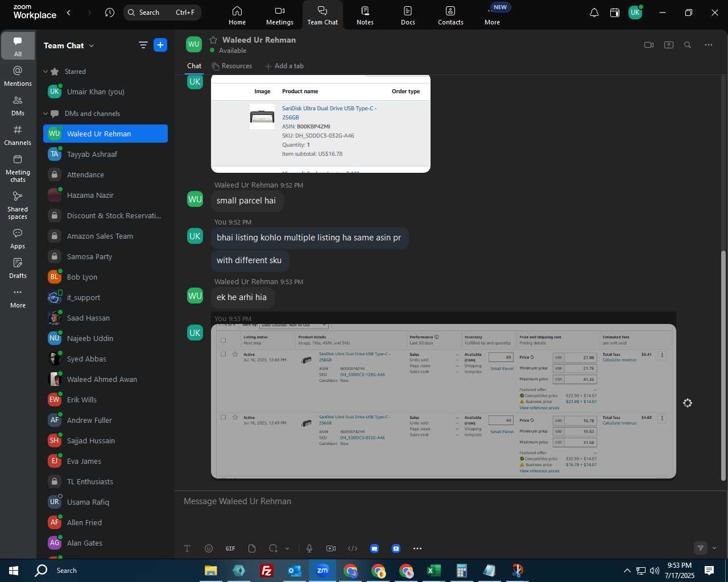Open chat with Hazama Nazir
Viewport: 728px width, 582px height.
pos(105,195)
